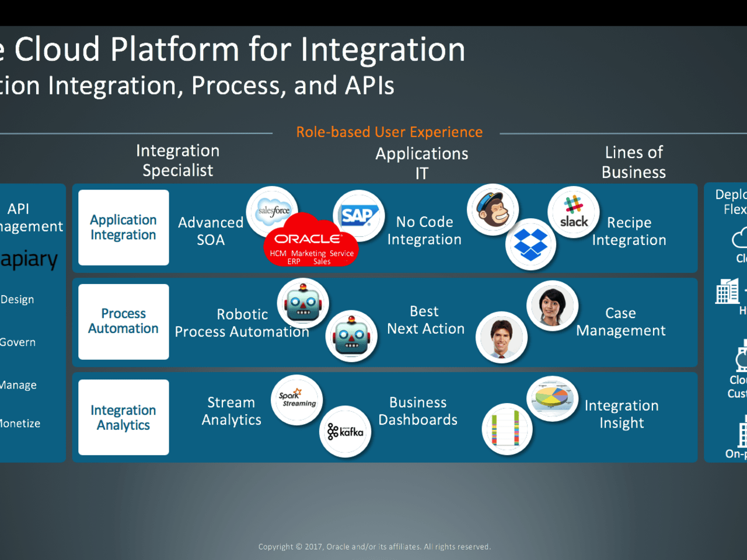Select the Dropbox logo icon
This screenshot has height=560, width=747.
pyautogui.click(x=530, y=244)
